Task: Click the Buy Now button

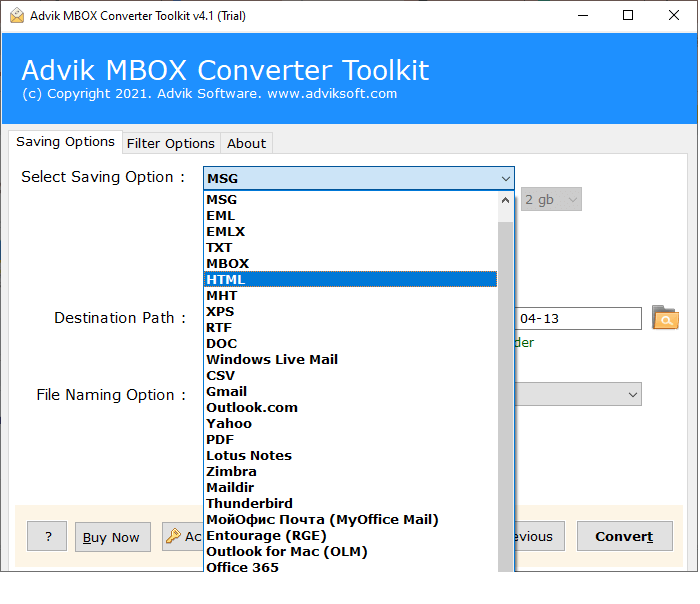Action: tap(112, 537)
